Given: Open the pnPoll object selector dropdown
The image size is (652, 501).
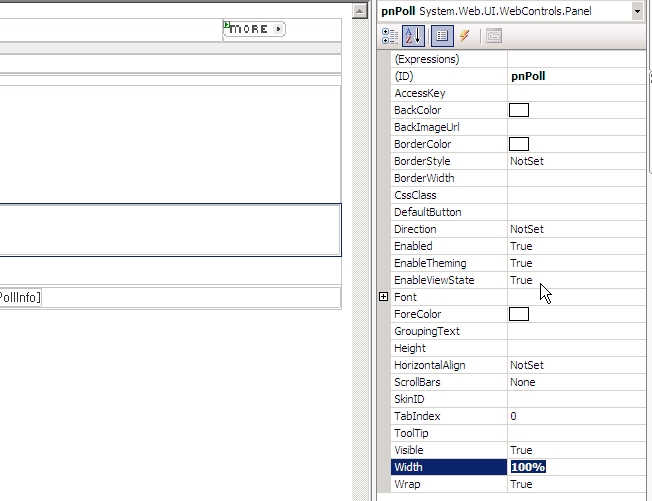Looking at the screenshot, I should click(x=637, y=11).
